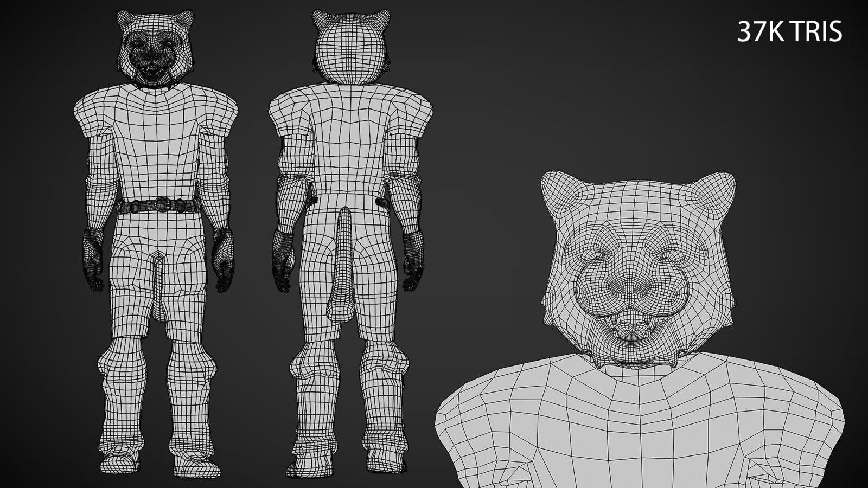Select the back-view character's left glove
Viewport: 868px width, 488px height.
(x=283, y=260)
